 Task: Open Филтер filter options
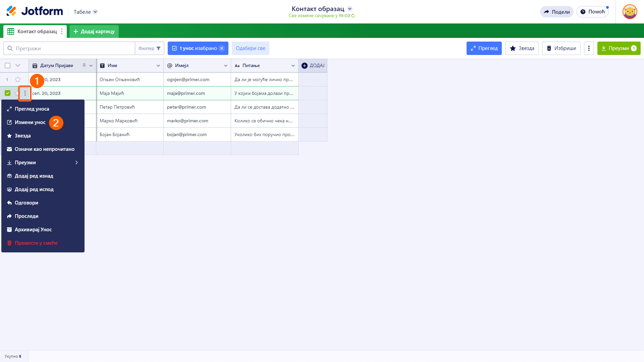click(150, 48)
